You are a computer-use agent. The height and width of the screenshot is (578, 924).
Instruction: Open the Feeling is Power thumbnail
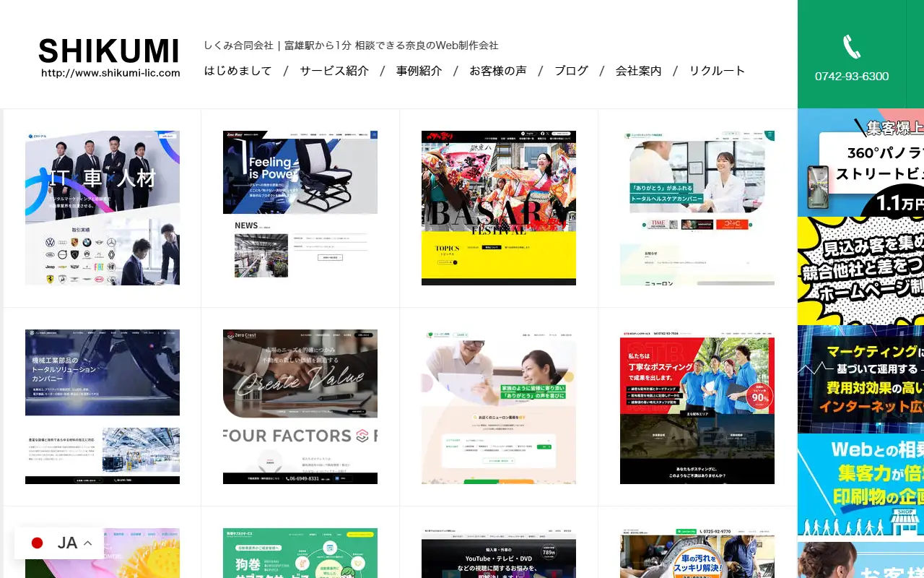coord(300,208)
